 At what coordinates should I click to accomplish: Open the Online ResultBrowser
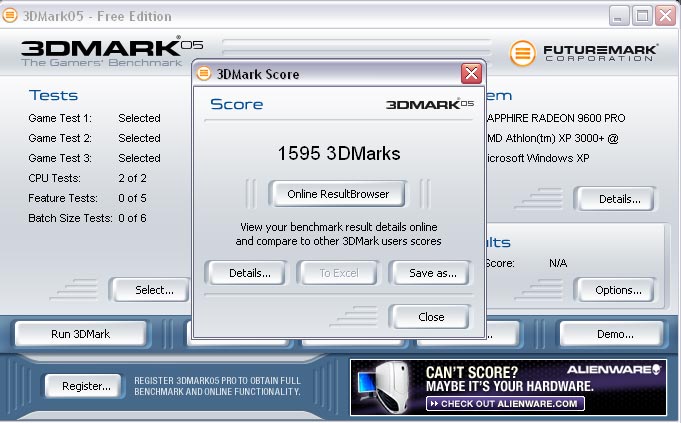coord(338,194)
